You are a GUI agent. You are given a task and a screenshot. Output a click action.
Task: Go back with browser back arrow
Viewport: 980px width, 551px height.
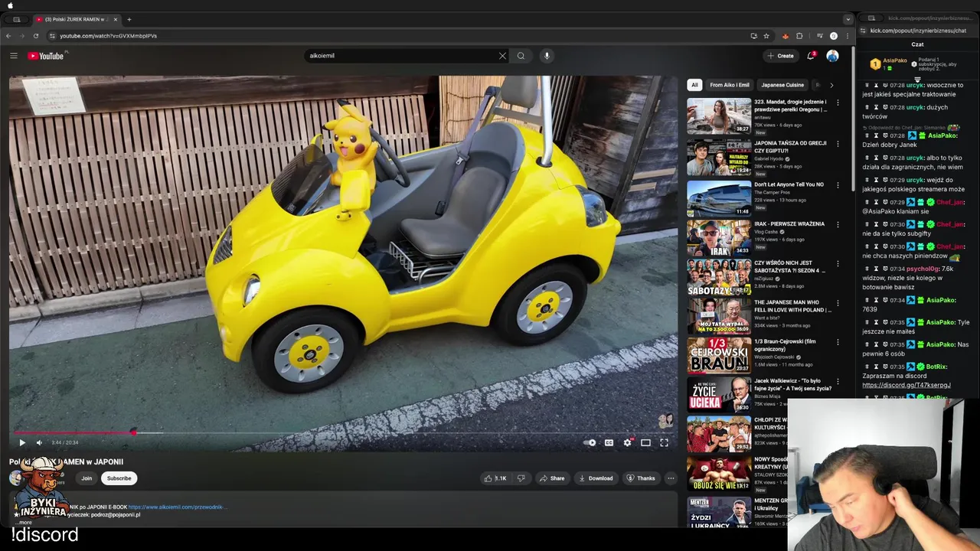(8, 36)
